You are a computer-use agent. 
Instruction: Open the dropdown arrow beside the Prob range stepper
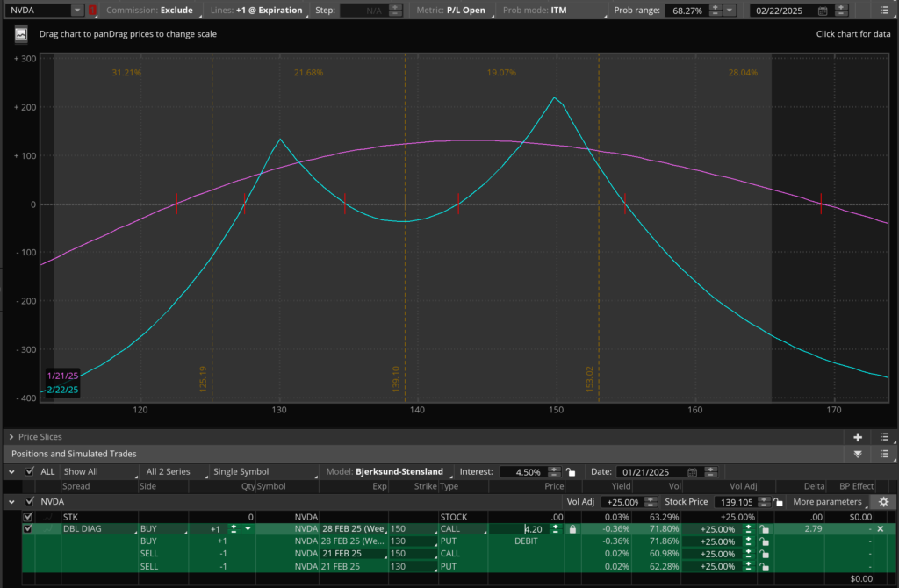tap(730, 11)
